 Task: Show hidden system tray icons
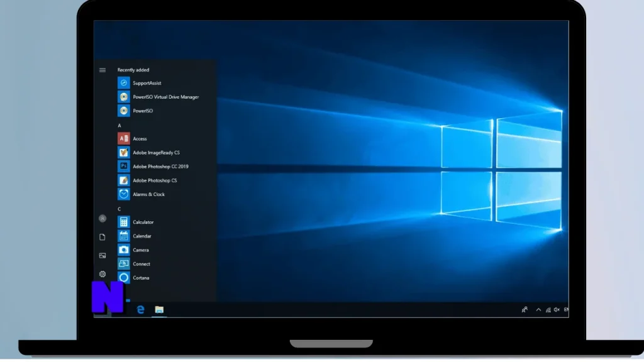[538, 310]
